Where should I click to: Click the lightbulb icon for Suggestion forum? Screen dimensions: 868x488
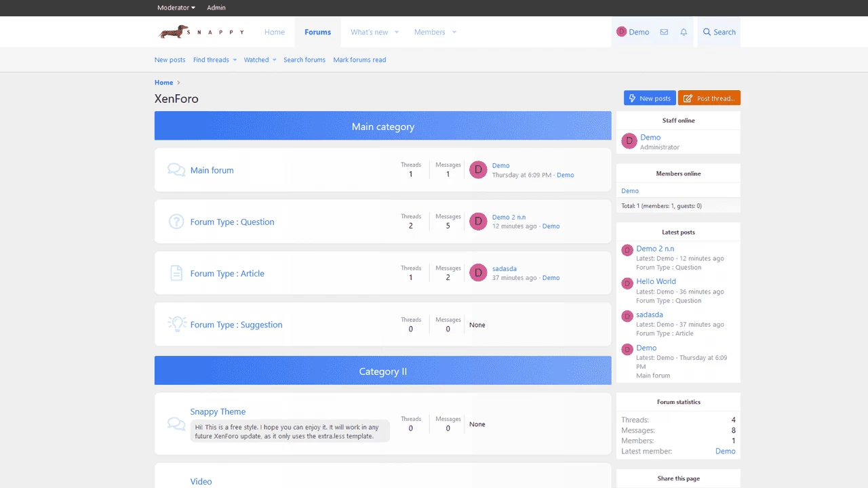pos(176,324)
